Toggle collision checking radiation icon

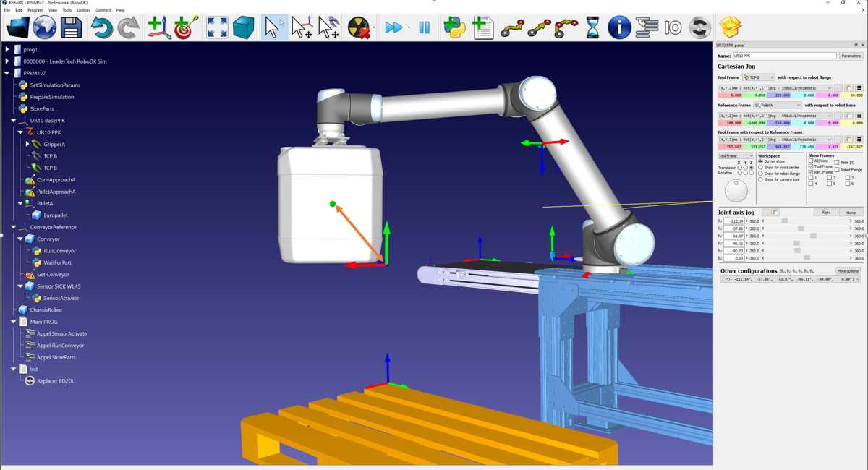click(359, 28)
